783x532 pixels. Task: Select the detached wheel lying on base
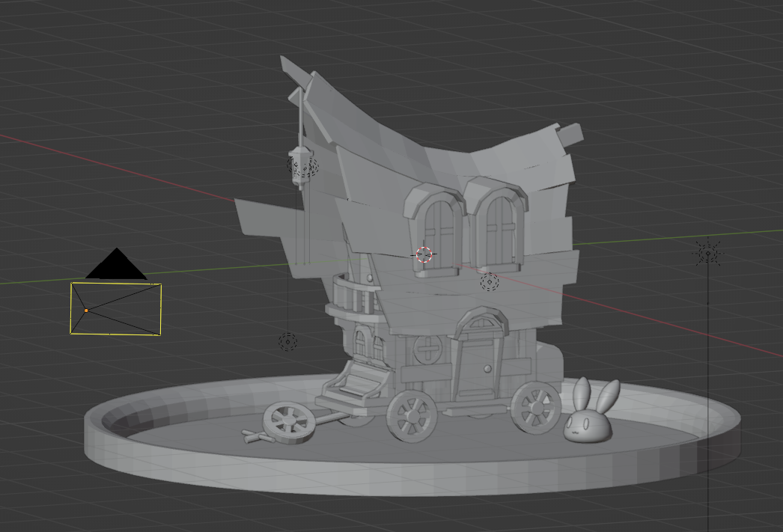(290, 424)
